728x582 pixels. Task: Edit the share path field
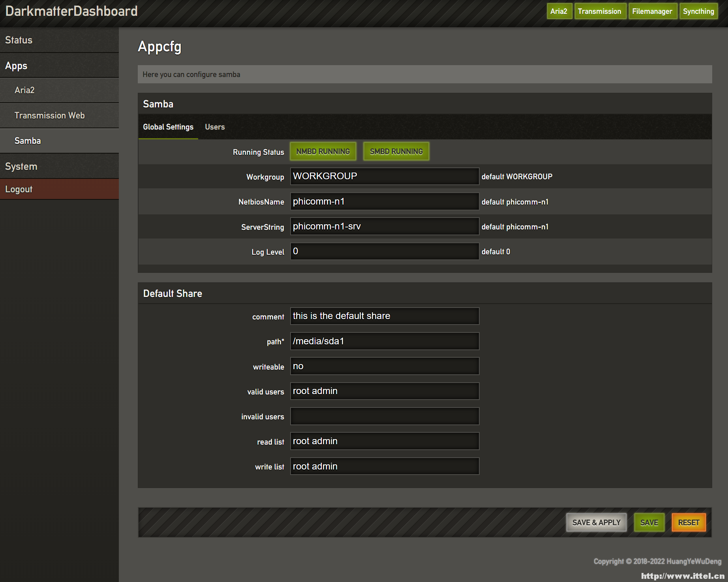click(385, 341)
